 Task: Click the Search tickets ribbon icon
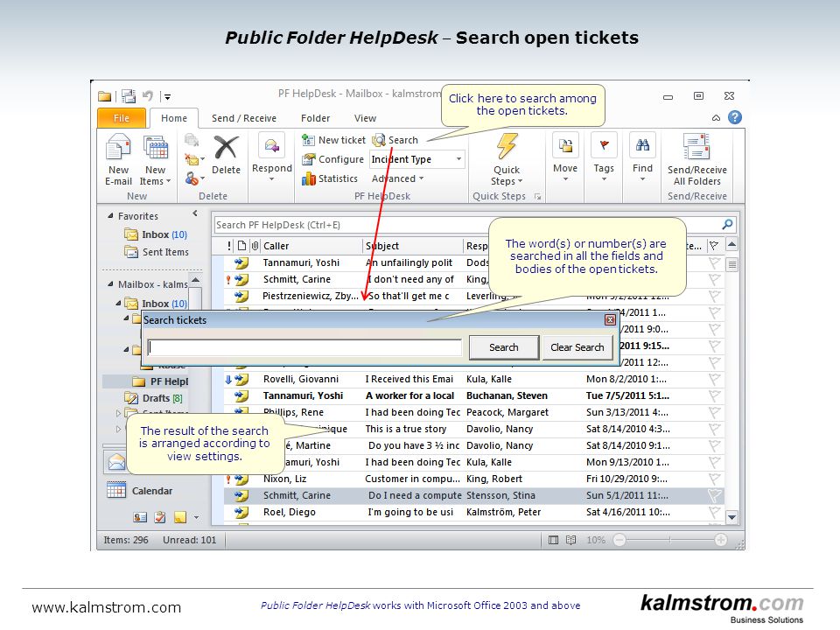379,140
